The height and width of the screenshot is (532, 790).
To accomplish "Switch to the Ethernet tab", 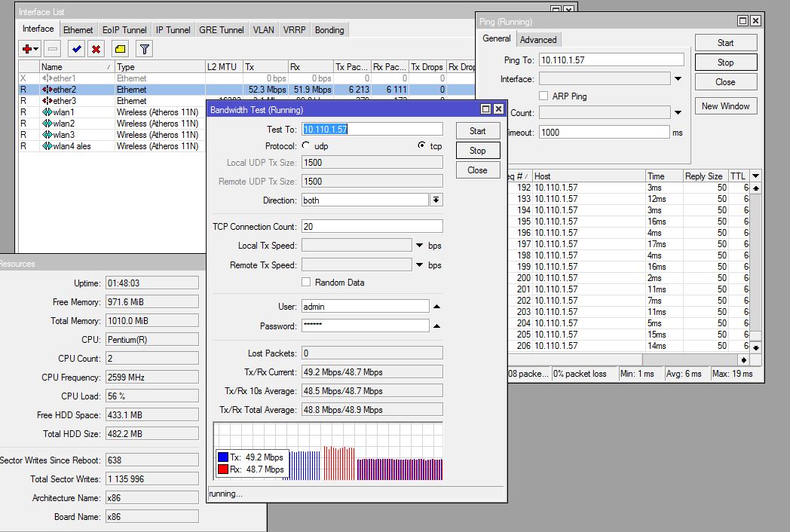I will [78, 29].
